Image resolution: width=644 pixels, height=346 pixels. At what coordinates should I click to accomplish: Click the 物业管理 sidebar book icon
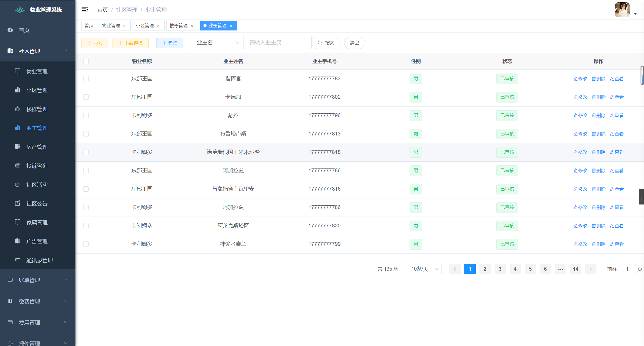tap(18, 71)
